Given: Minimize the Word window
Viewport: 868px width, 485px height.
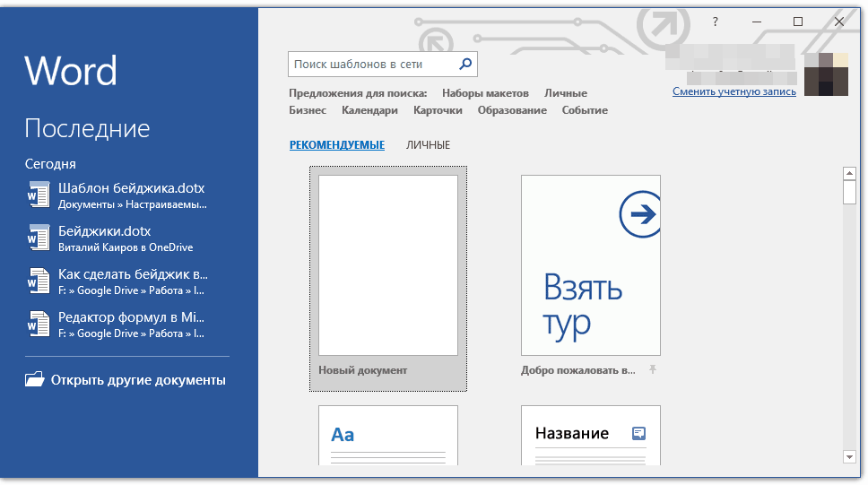Looking at the screenshot, I should [757, 22].
